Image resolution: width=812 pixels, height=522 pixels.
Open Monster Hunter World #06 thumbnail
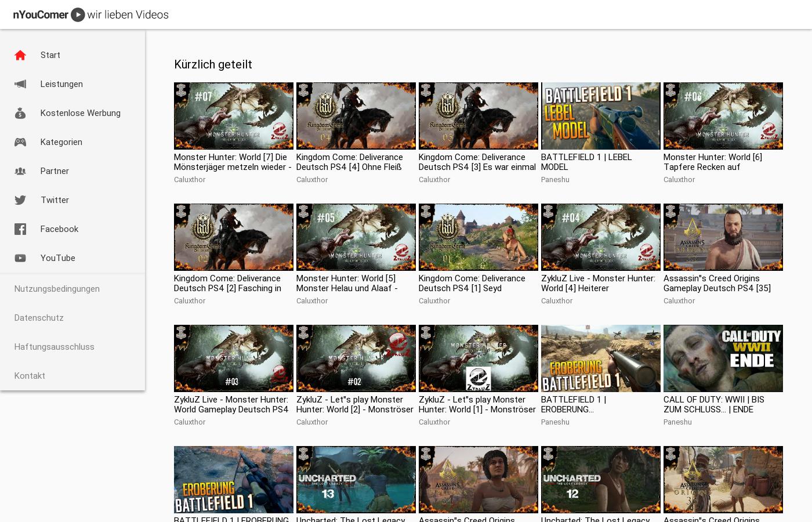click(723, 116)
